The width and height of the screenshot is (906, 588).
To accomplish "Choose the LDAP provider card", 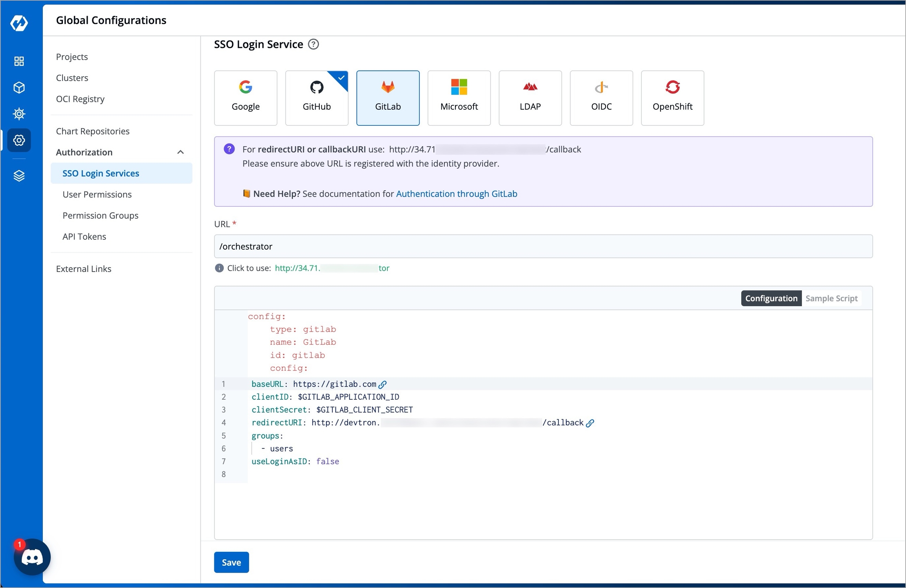I will pyautogui.click(x=530, y=98).
